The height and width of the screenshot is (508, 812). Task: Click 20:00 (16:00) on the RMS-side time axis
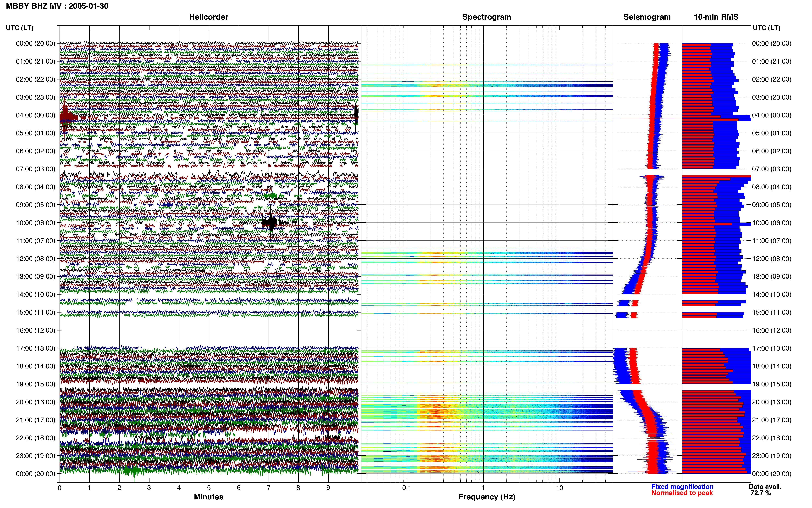(x=772, y=402)
